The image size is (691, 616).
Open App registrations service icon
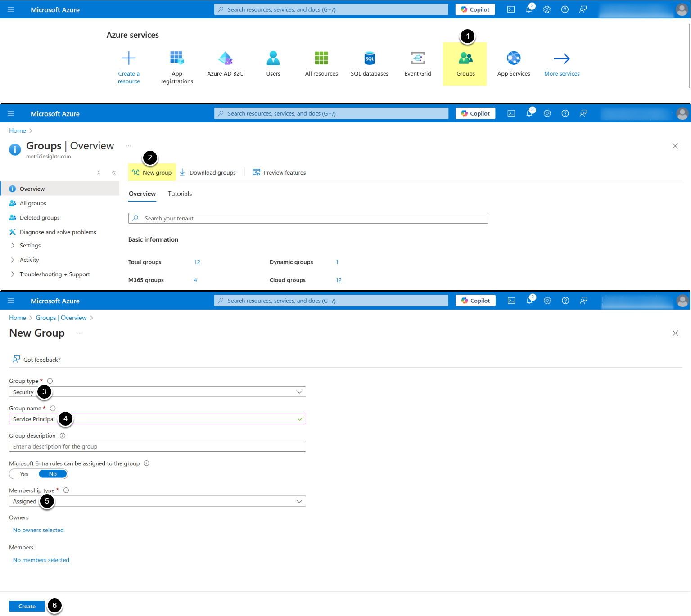point(176,58)
